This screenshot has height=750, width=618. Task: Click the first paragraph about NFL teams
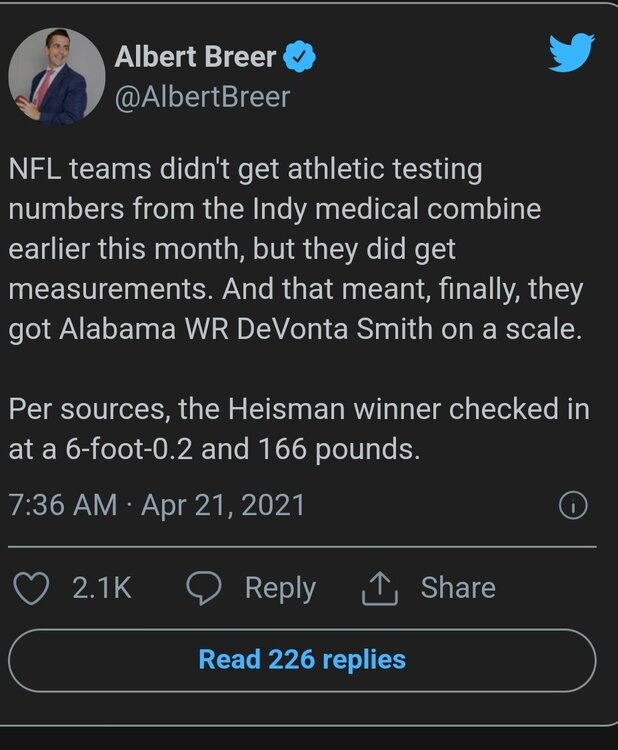click(295, 250)
